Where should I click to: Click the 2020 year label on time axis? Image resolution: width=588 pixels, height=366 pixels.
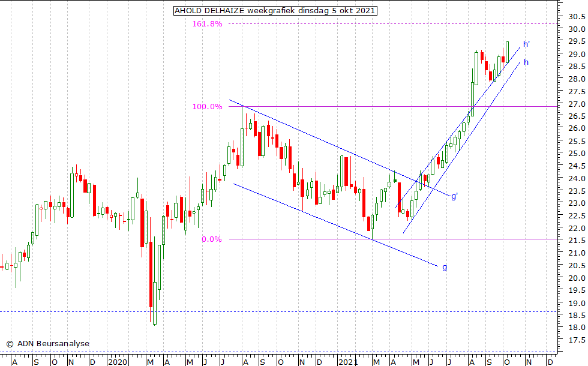coord(118,362)
